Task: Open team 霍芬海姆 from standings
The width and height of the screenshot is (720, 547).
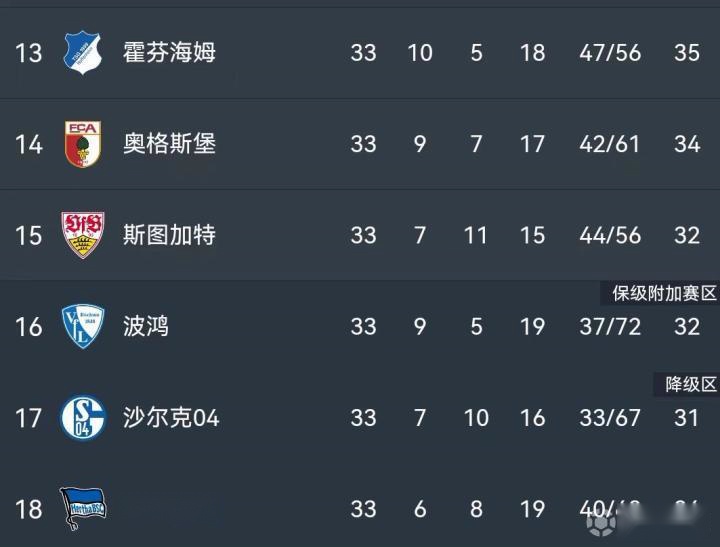Action: 169,52
